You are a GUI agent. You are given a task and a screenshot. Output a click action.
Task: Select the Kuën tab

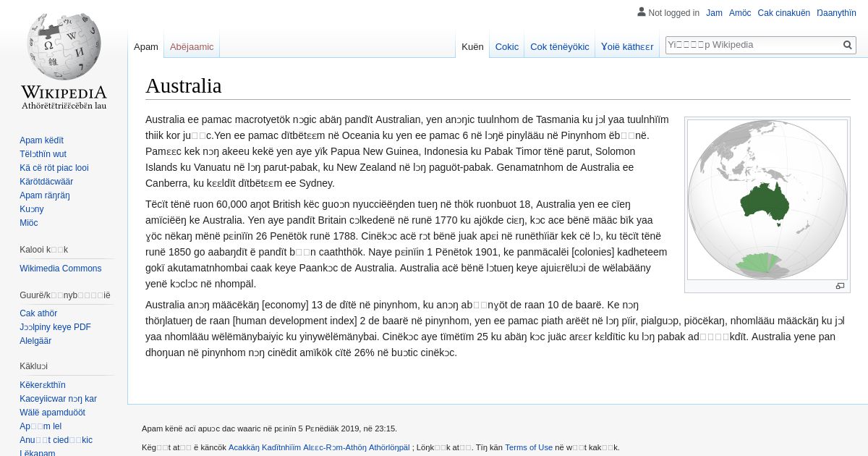click(x=472, y=46)
